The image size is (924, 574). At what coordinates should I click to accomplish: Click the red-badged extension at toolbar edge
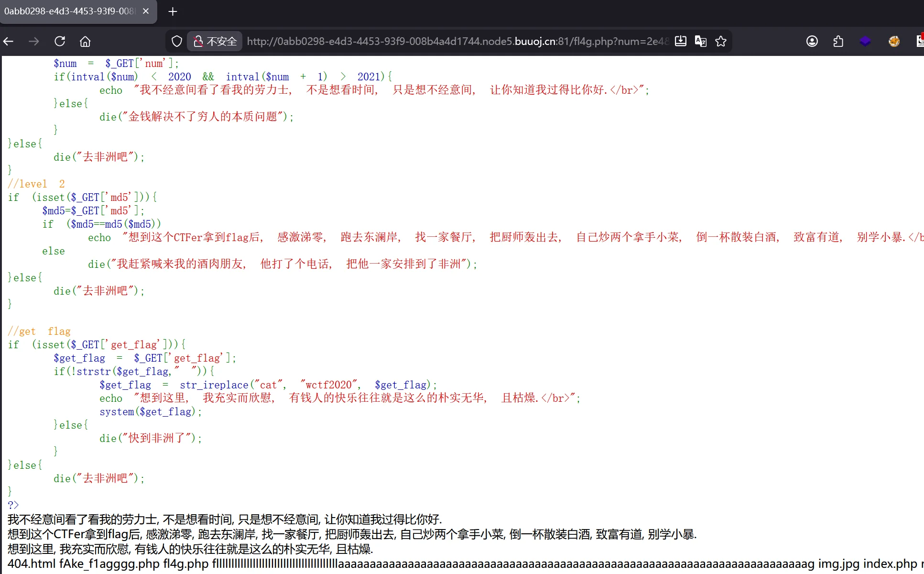point(920,41)
